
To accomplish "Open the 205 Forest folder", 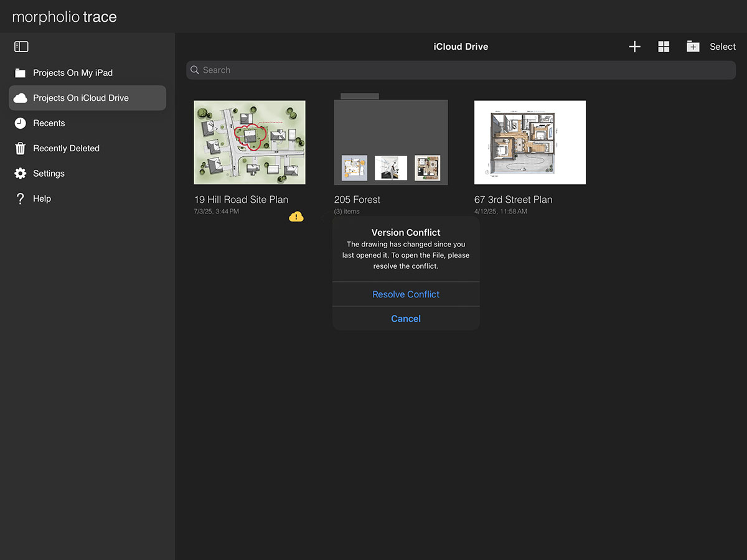I will (x=391, y=142).
